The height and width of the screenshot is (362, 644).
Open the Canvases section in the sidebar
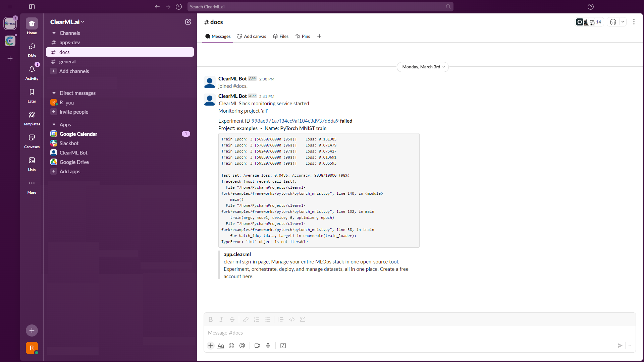(x=32, y=141)
